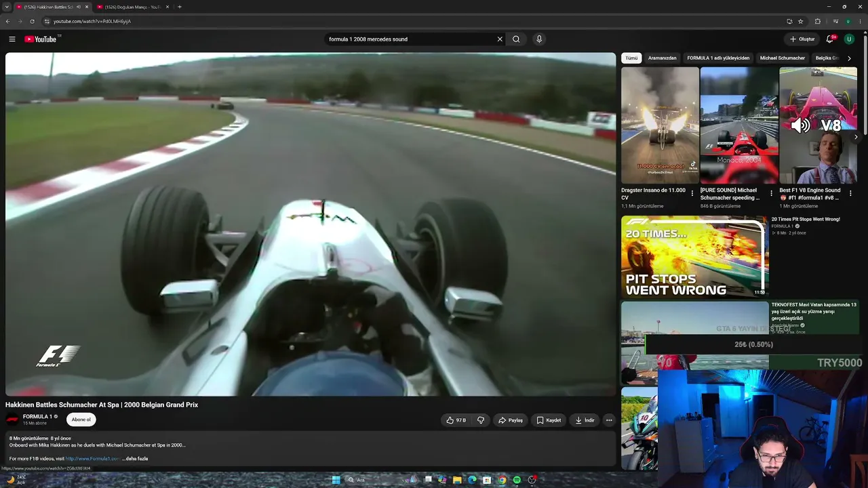
Task: Save the video with Kaydet
Action: point(549,420)
